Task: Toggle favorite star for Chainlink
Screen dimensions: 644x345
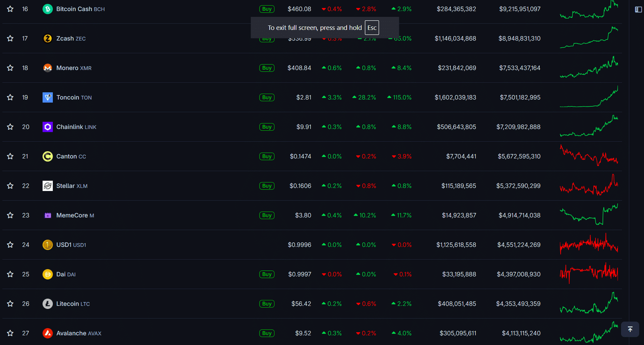Action: (10, 127)
